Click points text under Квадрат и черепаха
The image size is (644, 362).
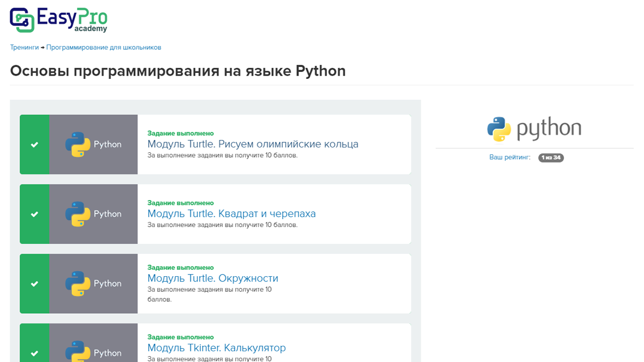click(222, 225)
